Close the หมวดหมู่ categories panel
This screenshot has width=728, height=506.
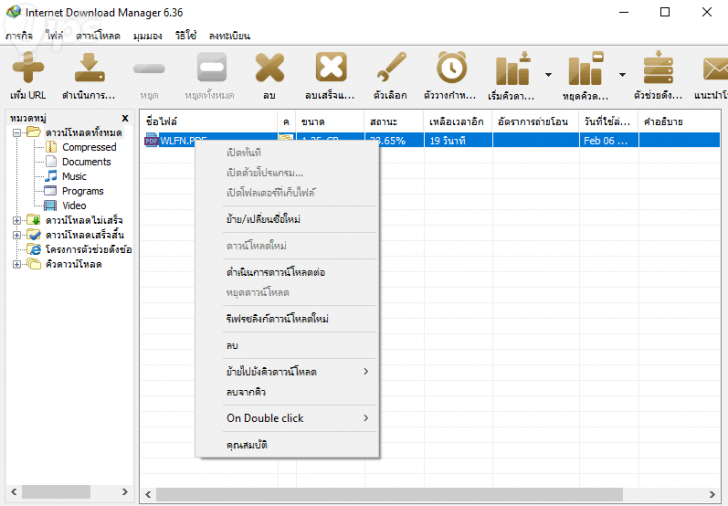(125, 118)
